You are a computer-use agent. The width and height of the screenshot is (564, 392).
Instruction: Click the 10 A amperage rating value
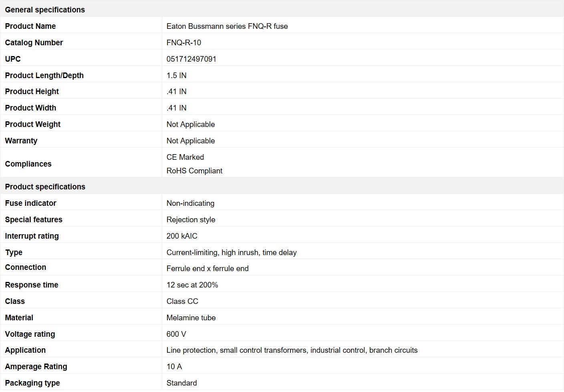[x=174, y=366]
